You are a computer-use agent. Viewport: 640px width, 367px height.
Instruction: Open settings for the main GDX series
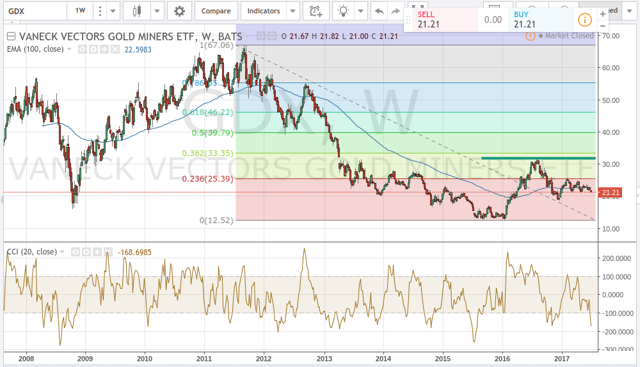(272, 36)
